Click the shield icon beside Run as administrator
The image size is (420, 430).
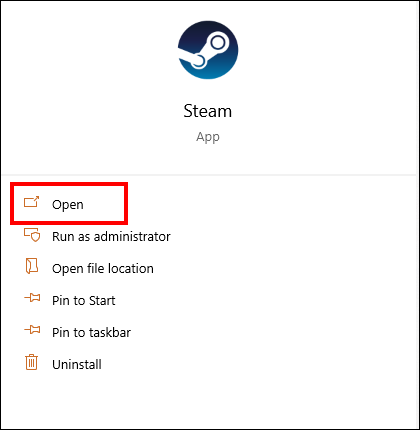click(32, 235)
